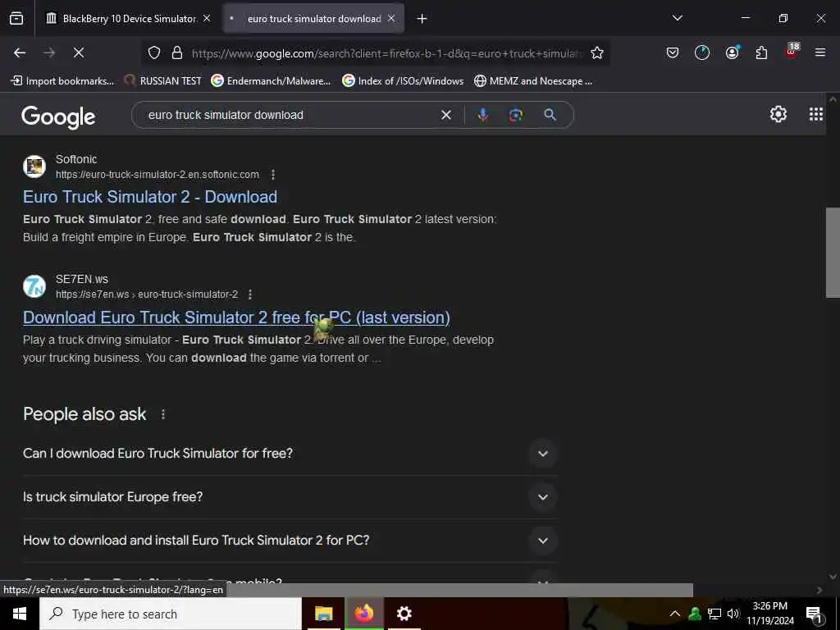This screenshot has width=840, height=630.
Task: Open the Extensions puzzle icon
Action: pos(761,52)
